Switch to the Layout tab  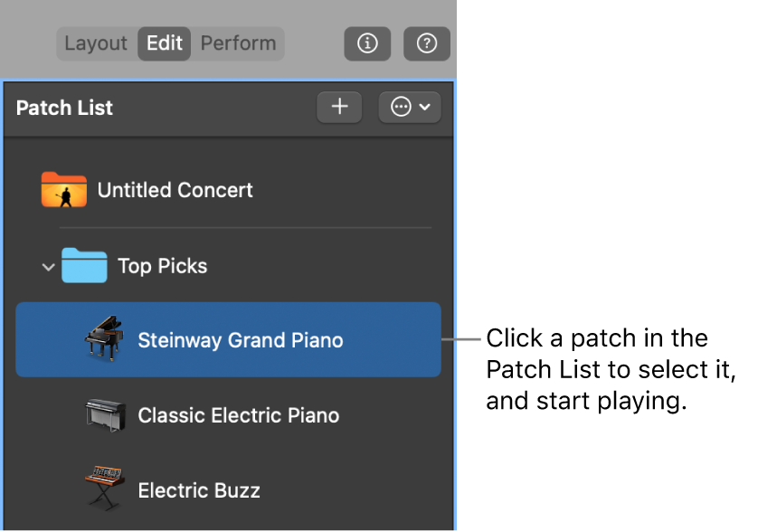coord(95,43)
